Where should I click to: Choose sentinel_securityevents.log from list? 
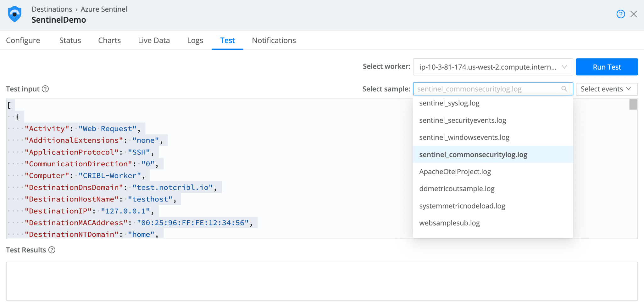click(x=463, y=121)
